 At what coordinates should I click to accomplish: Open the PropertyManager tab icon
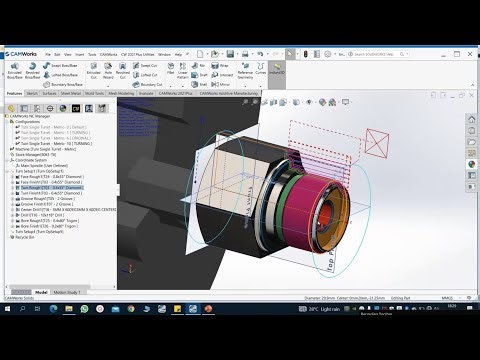click(24, 108)
